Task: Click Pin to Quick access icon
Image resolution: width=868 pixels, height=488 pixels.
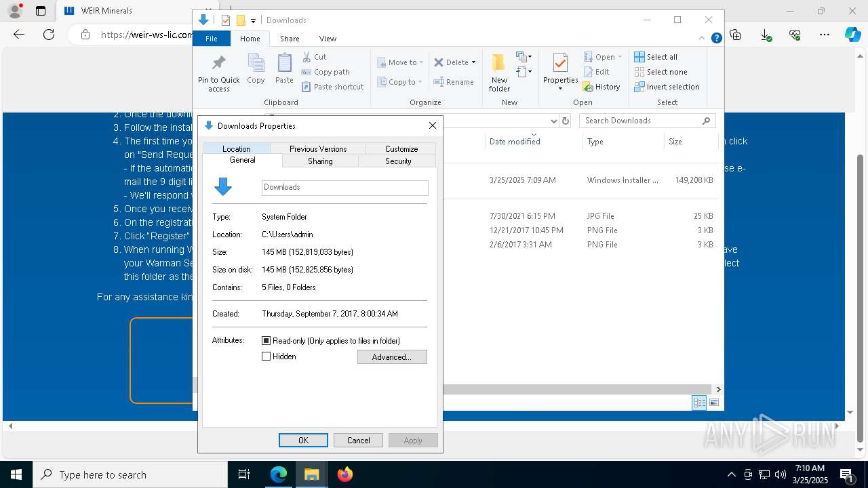Action: (218, 63)
